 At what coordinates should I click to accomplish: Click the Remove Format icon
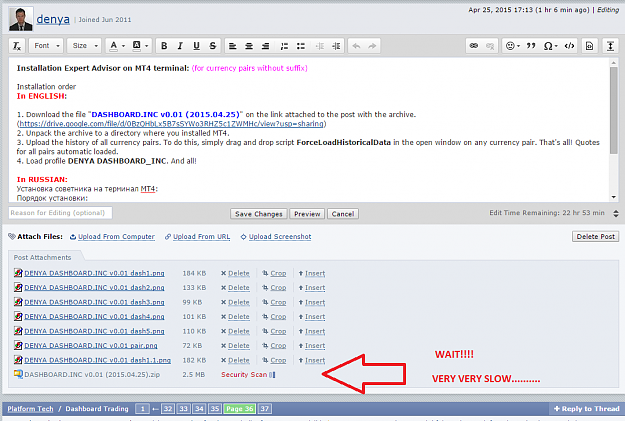click(17, 46)
